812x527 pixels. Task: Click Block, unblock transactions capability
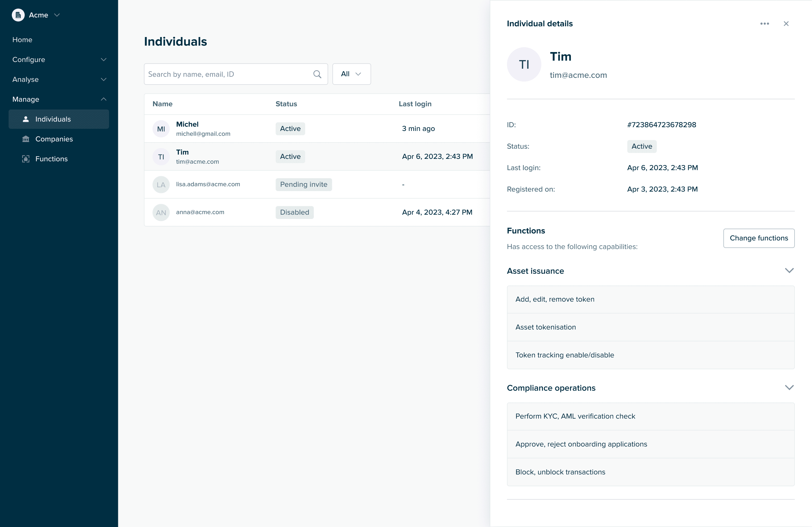[x=651, y=472]
